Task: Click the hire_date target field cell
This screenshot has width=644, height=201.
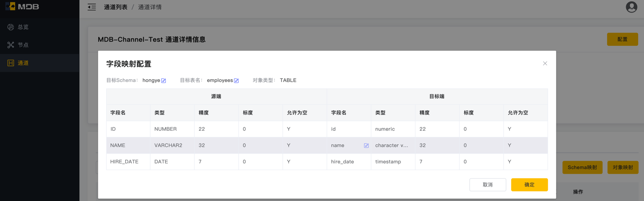Action: pyautogui.click(x=349, y=162)
